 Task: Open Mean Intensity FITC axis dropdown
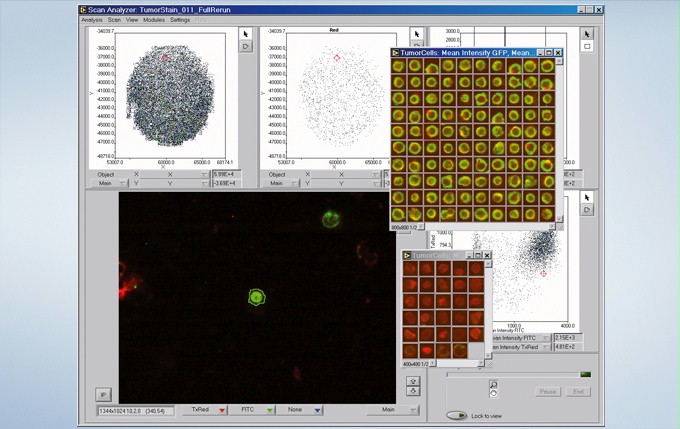[521, 338]
